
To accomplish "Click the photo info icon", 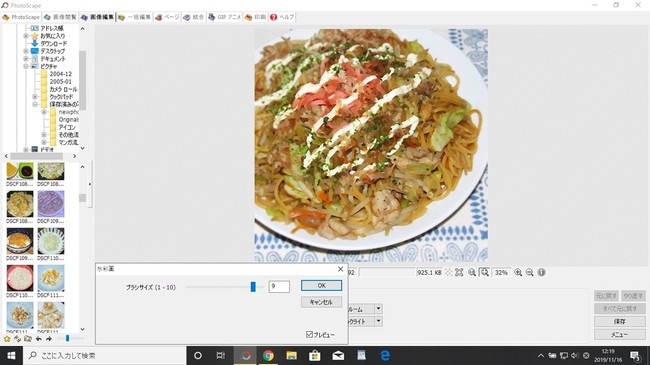I will pyautogui.click(x=541, y=273).
